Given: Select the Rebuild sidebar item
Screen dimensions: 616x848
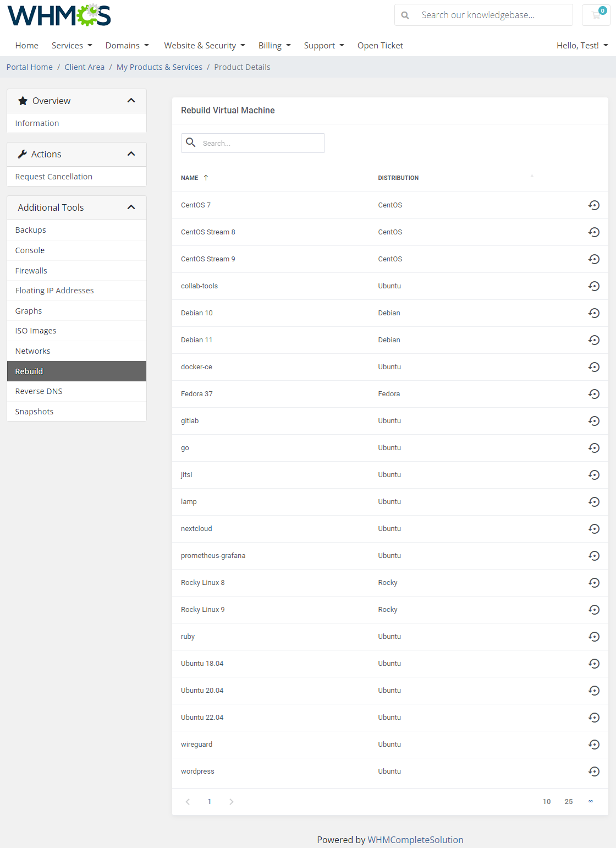Looking at the screenshot, I should [x=76, y=371].
